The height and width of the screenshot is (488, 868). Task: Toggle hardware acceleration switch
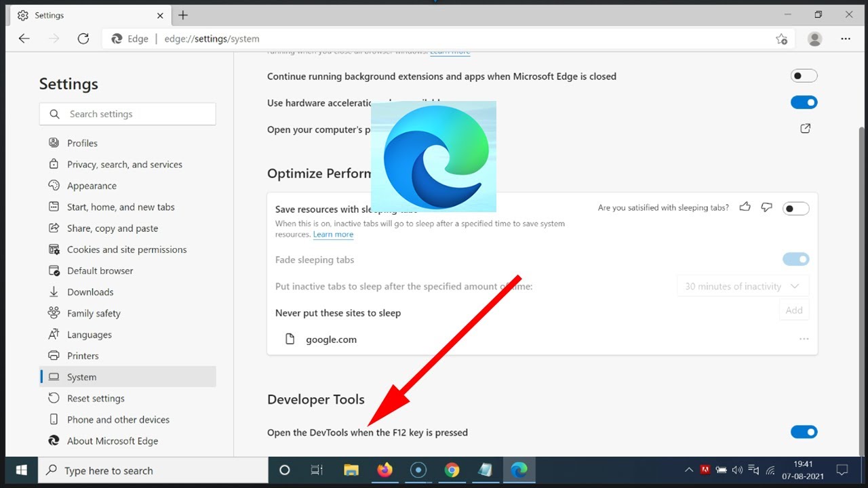pyautogui.click(x=804, y=102)
